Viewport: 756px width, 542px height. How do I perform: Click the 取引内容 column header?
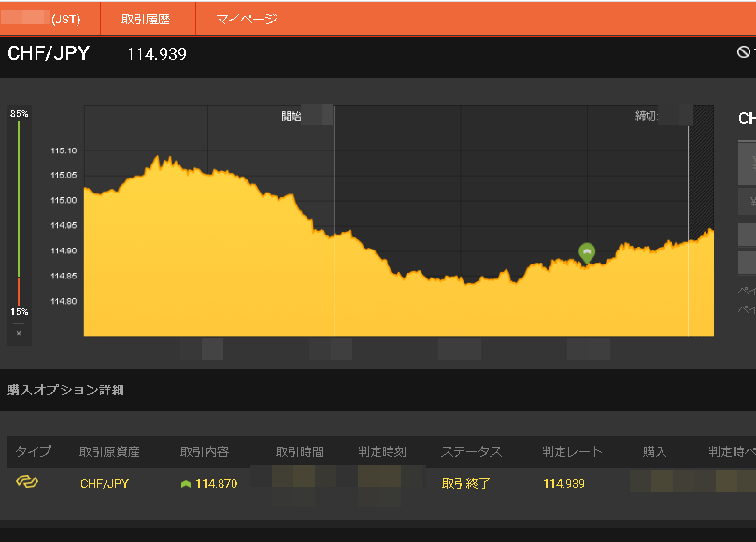(x=205, y=452)
